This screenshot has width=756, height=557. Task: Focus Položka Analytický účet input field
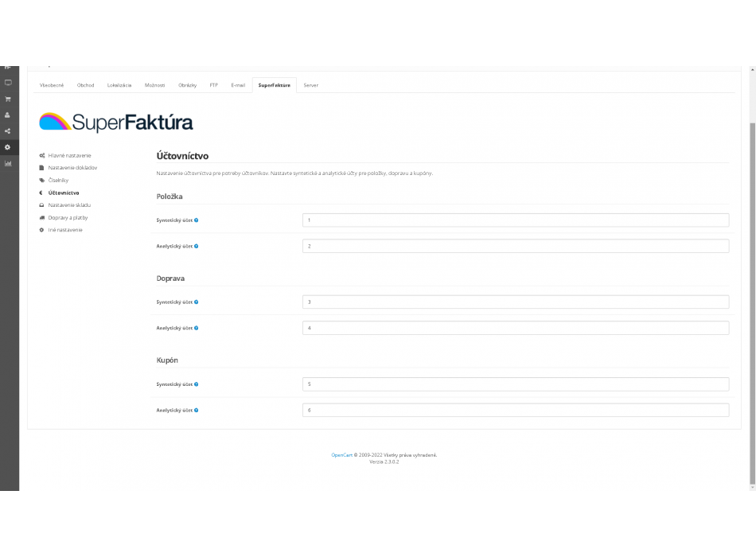point(516,247)
